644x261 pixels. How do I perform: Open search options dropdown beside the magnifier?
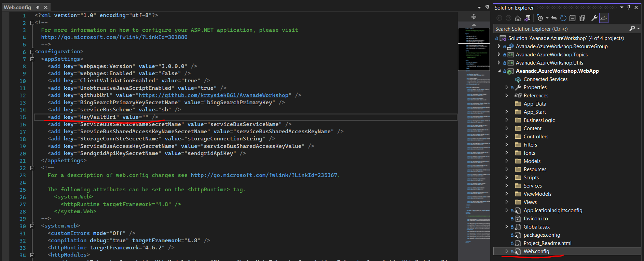click(638, 29)
